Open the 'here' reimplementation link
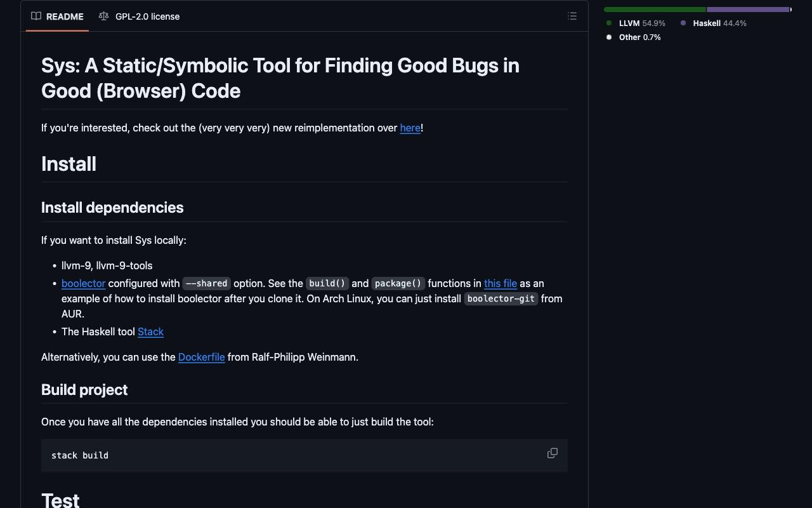Image resolution: width=812 pixels, height=508 pixels. click(x=410, y=128)
